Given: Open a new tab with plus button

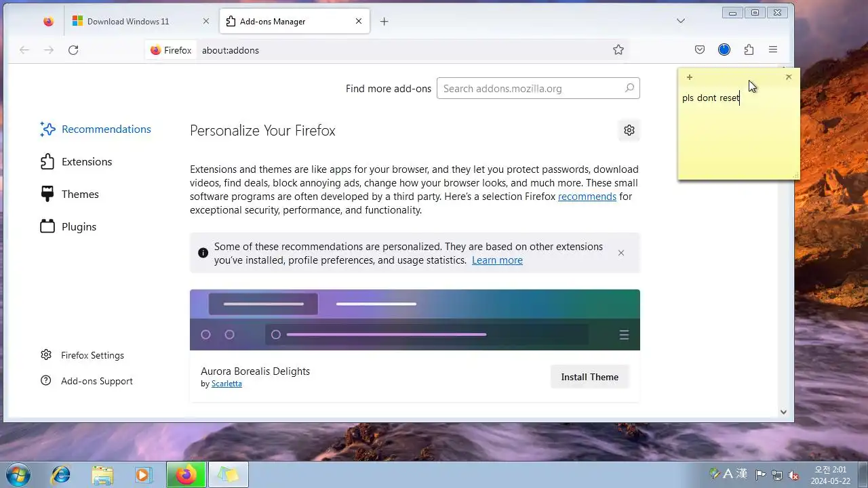Looking at the screenshot, I should pyautogui.click(x=384, y=21).
